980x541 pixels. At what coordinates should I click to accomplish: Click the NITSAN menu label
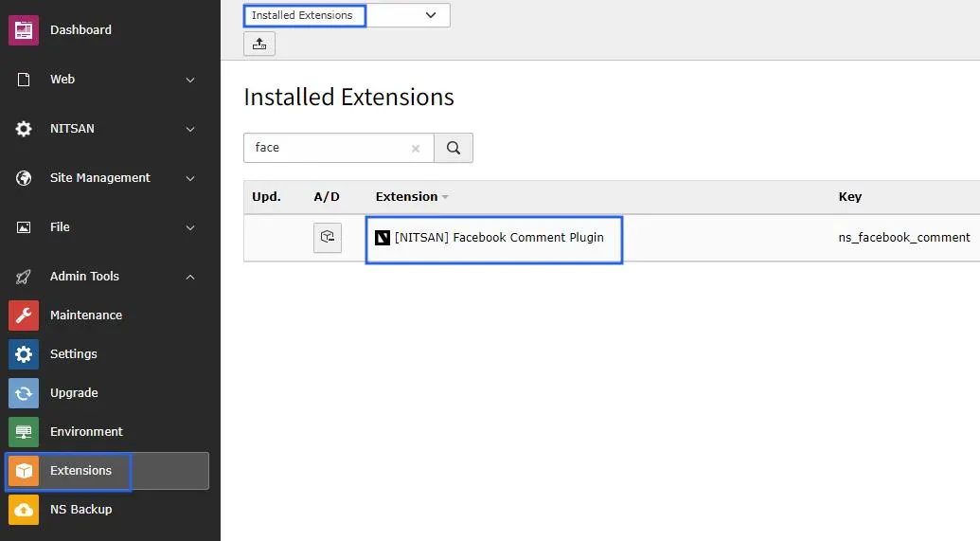(x=73, y=128)
